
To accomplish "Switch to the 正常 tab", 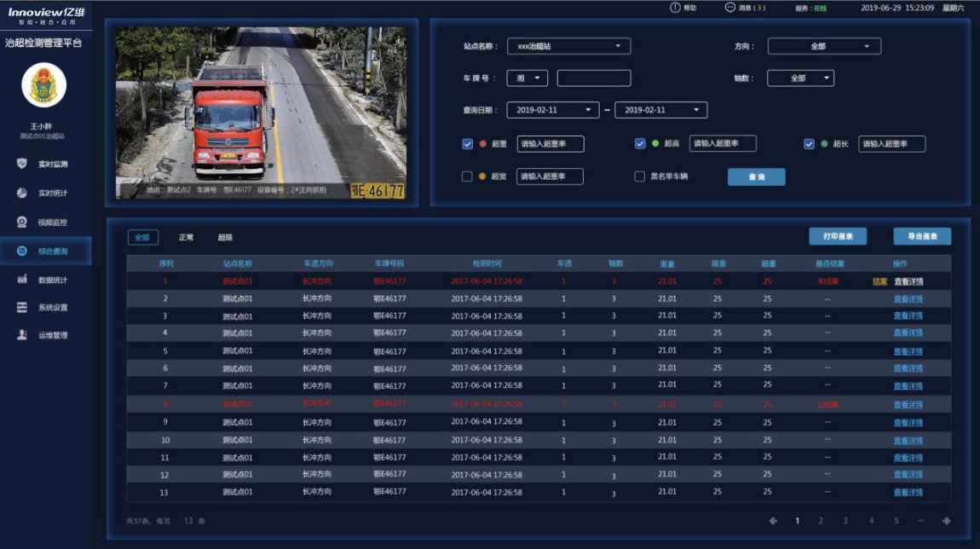I will click(186, 238).
